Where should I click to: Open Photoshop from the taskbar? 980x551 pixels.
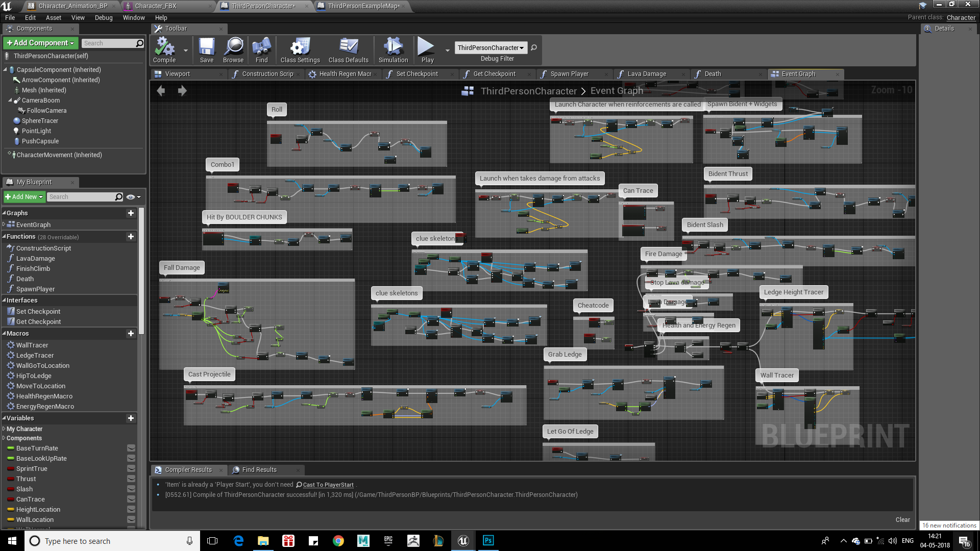(x=488, y=540)
